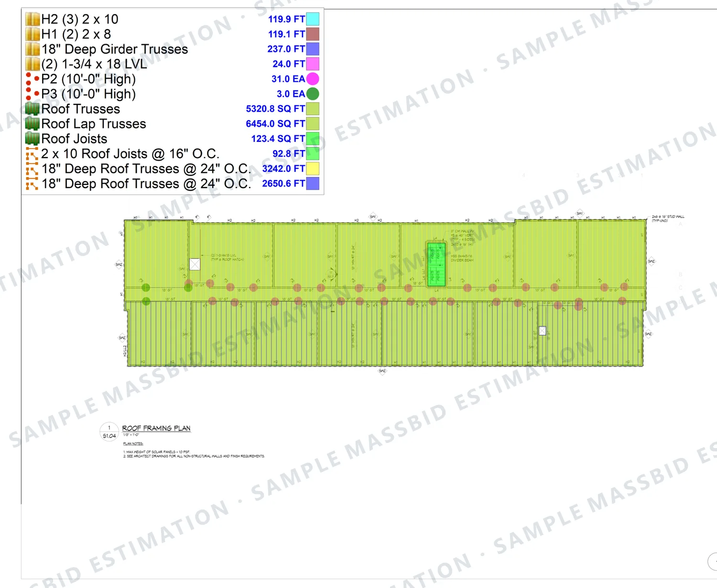Select the linear icon in the 3242.0 FT row
Screen dimensions: 717x588
click(32, 168)
